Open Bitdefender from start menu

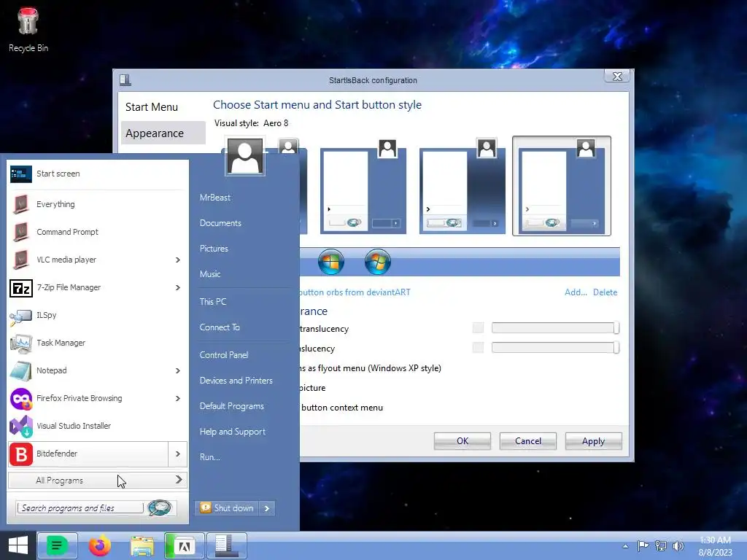tap(88, 454)
